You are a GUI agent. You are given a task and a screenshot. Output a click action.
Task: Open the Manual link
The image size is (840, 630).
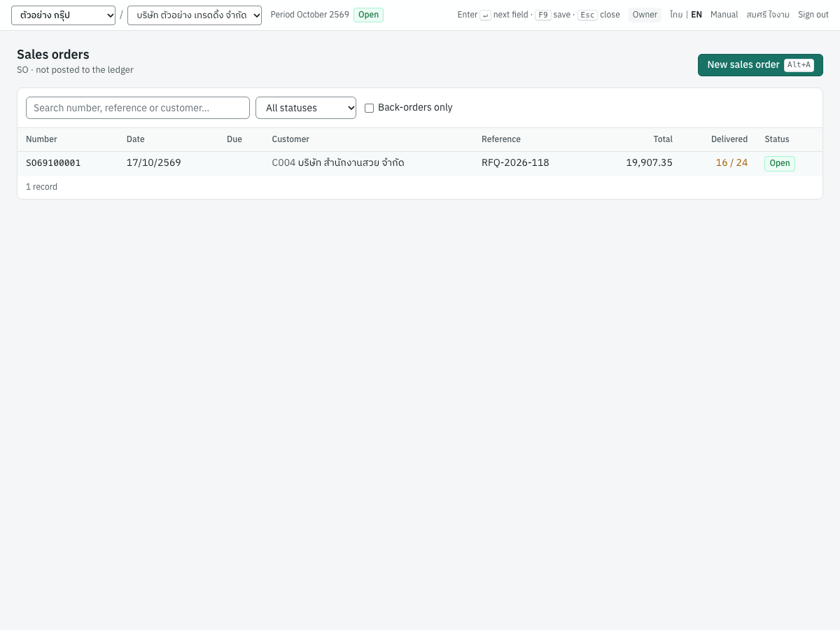724,15
